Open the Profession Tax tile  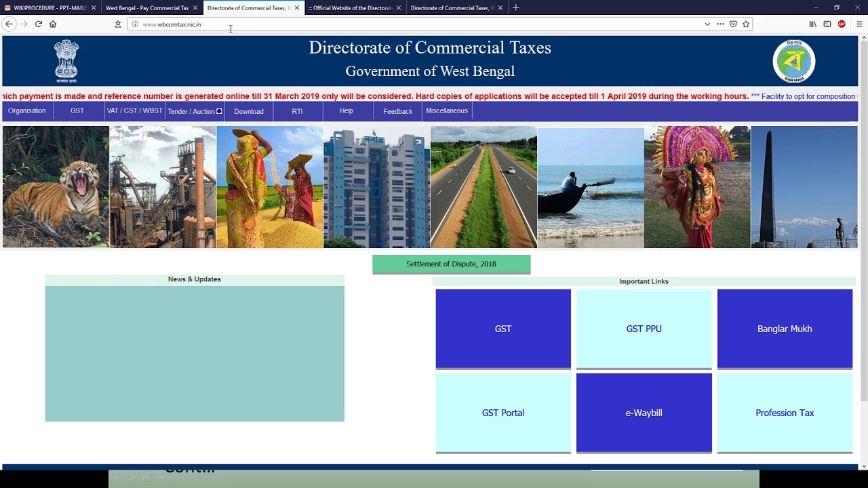[785, 413]
